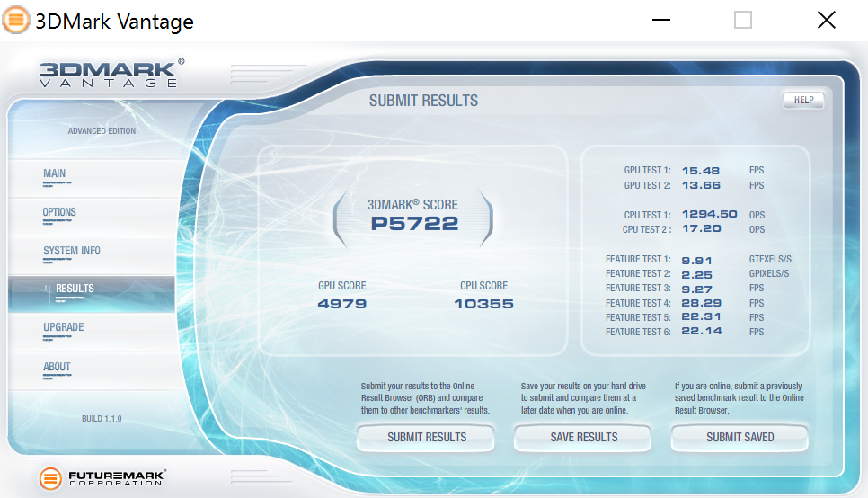Click Feature Test 1 value 9.91
Image resolution: width=868 pixels, height=498 pixels.
tap(697, 261)
